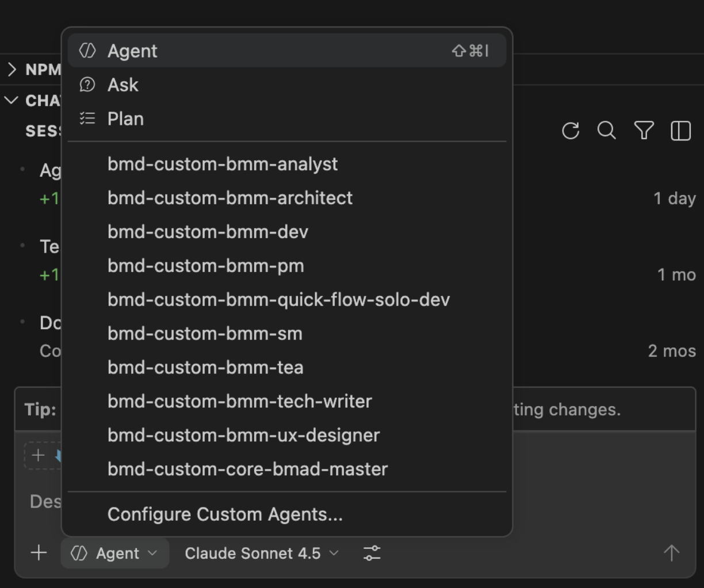Image resolution: width=704 pixels, height=588 pixels.
Task: Send the message with the up arrow
Action: (x=671, y=553)
